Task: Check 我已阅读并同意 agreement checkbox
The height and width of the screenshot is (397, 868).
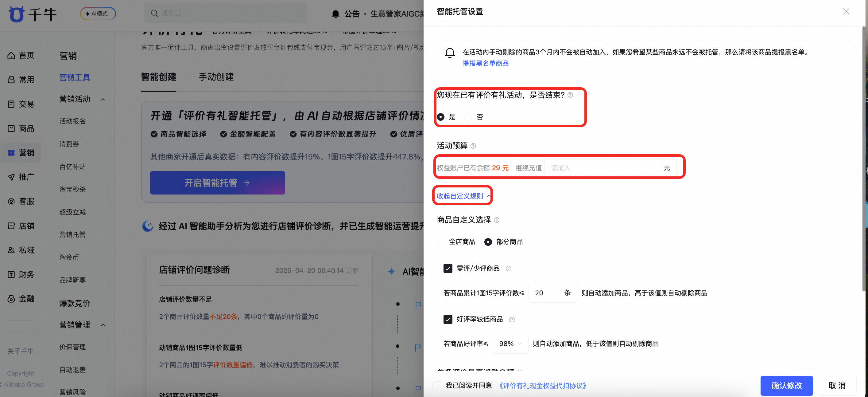Action: (437, 386)
